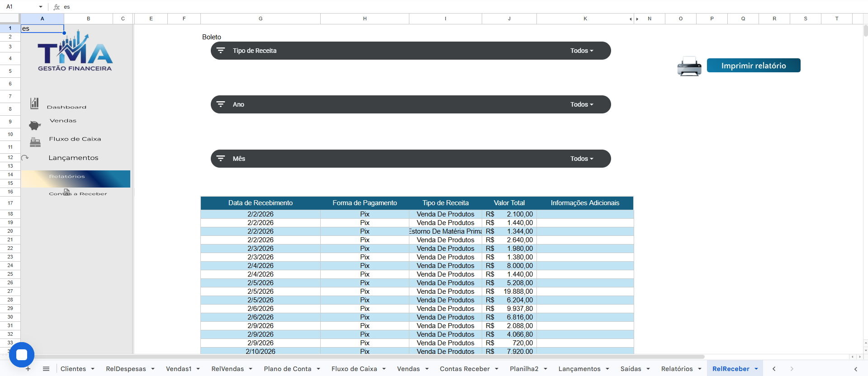Select column G by its header
This screenshot has width=868, height=376.
pos(261,19)
